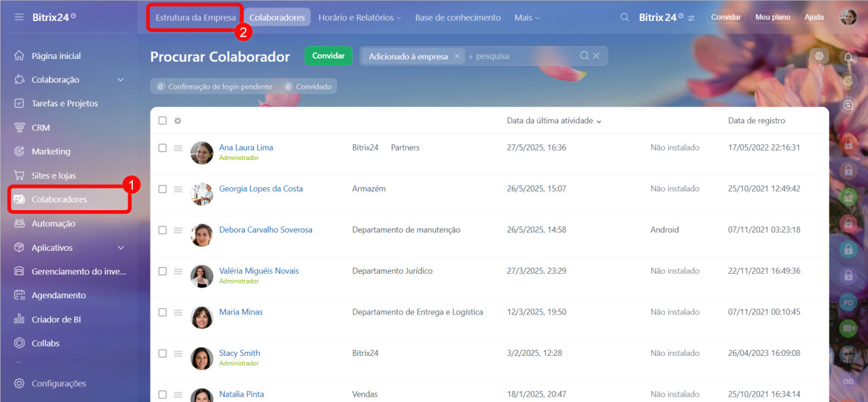Check the box for Natalia Pinta
This screenshot has height=402, width=868.
pos(162,395)
